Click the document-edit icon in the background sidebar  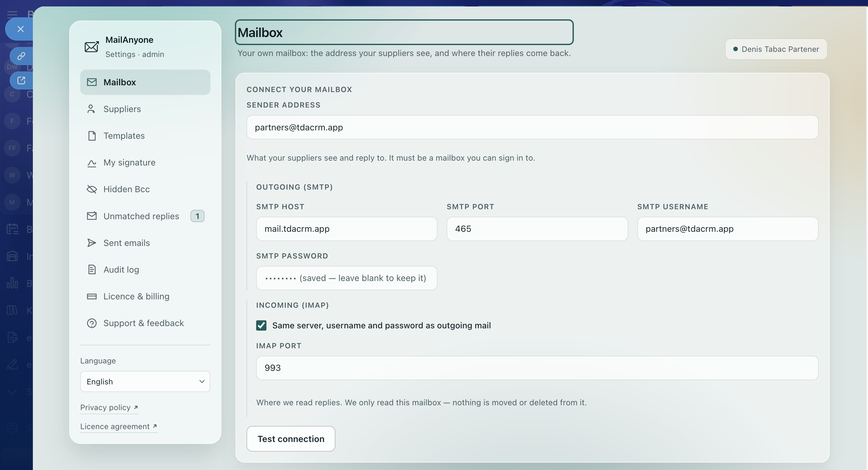13,337
